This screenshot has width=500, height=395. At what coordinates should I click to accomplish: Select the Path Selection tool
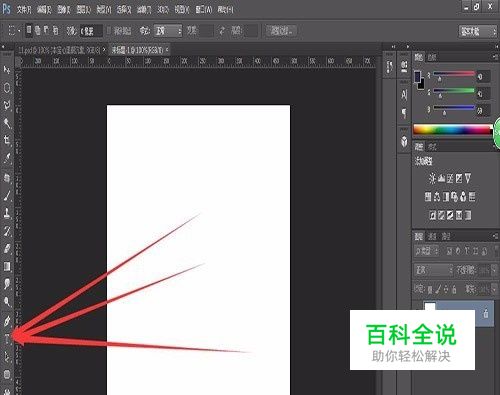pos(7,357)
